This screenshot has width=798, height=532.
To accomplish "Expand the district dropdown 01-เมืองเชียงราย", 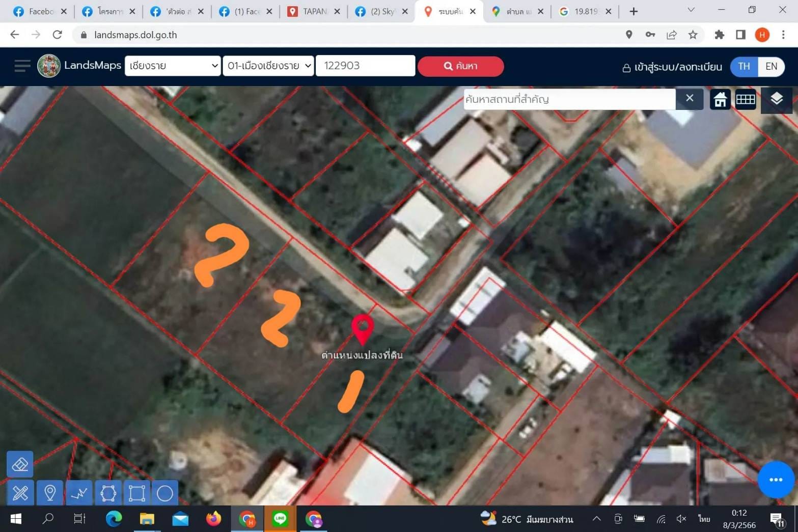I will [x=268, y=66].
